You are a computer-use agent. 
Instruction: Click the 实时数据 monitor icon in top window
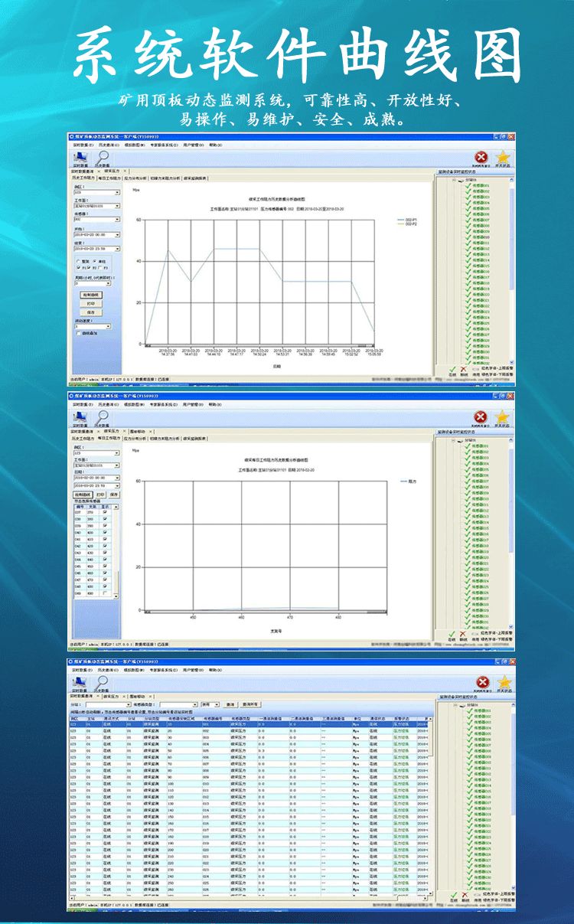click(80, 157)
